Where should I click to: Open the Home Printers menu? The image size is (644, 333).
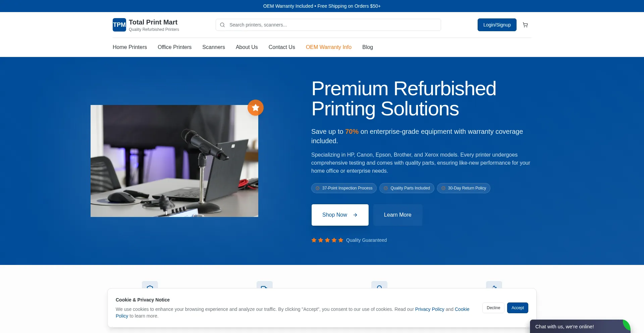click(x=130, y=47)
